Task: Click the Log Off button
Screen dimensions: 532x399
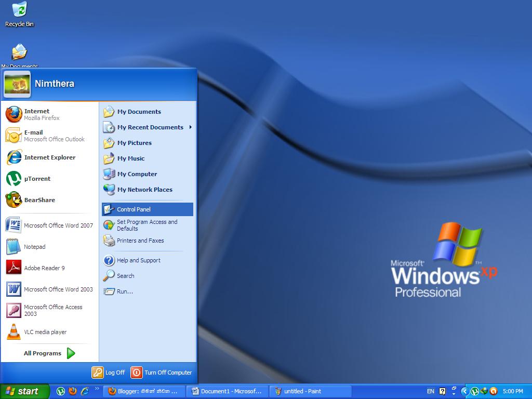Action: point(109,373)
